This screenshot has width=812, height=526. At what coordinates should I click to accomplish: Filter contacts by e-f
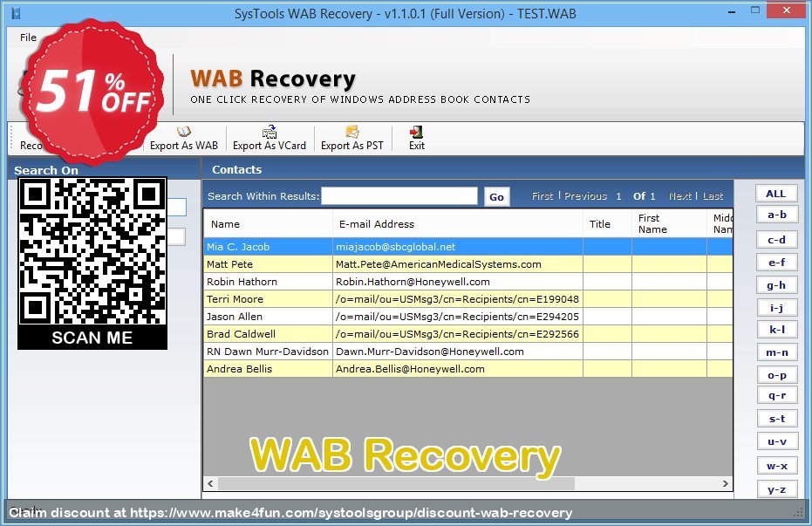pos(777,263)
